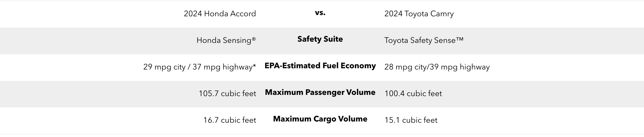Select the 2024 Toyota Camry heading

pos(419,14)
